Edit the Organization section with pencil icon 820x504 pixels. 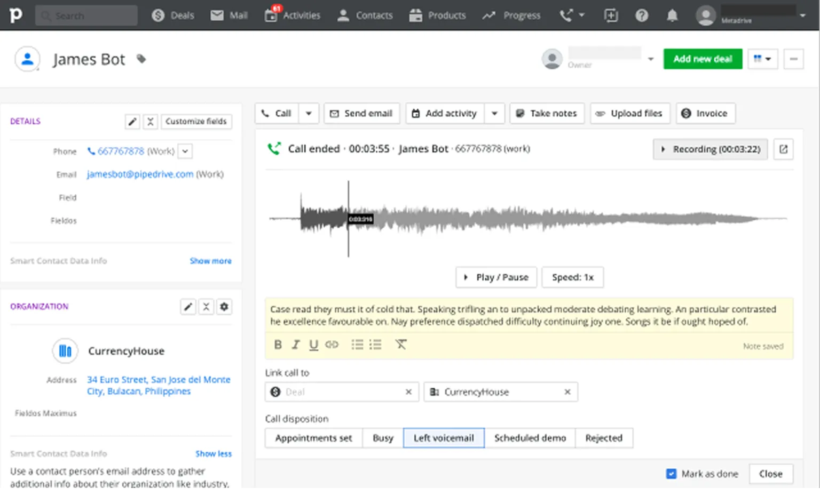(188, 307)
